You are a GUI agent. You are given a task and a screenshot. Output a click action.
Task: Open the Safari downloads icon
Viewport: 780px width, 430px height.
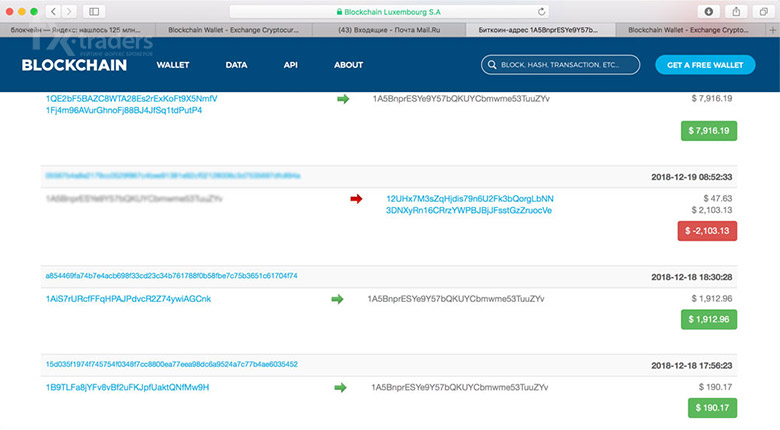click(709, 11)
